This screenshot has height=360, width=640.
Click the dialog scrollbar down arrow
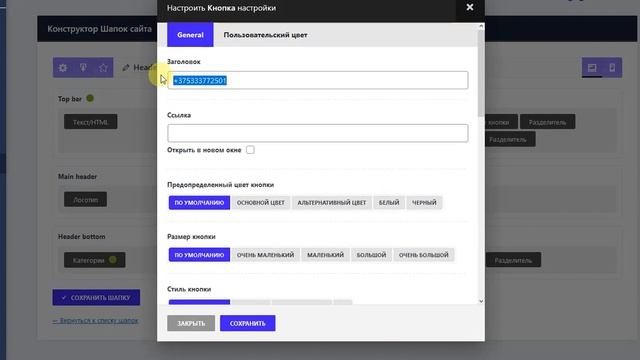click(481, 301)
